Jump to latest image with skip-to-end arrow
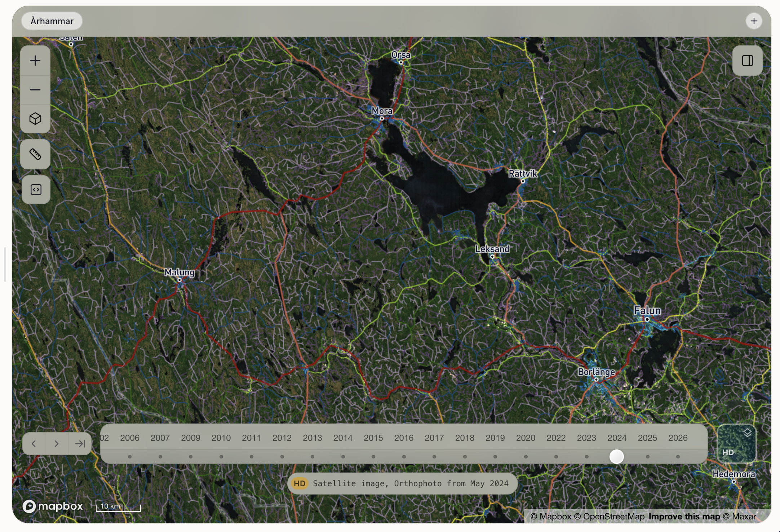Image resolution: width=780 pixels, height=532 pixels. coord(80,443)
